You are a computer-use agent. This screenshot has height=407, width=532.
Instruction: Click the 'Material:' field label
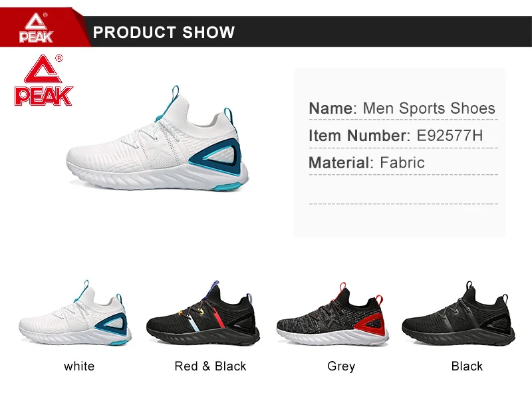pyautogui.click(x=341, y=162)
